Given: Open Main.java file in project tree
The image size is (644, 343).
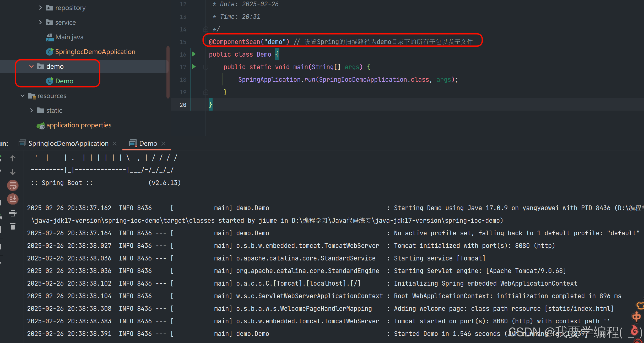Looking at the screenshot, I should tap(69, 37).
